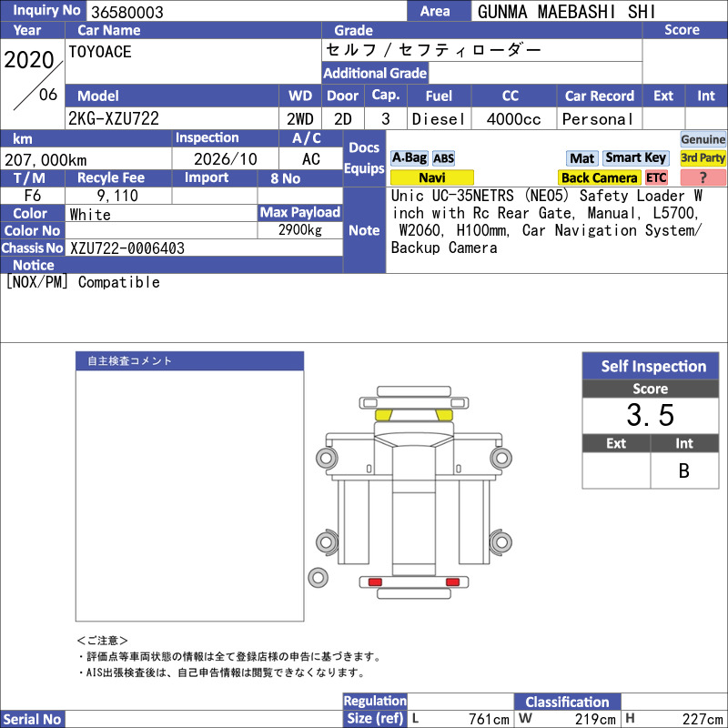
Task: Click the red question mark badge
Action: click(x=703, y=177)
